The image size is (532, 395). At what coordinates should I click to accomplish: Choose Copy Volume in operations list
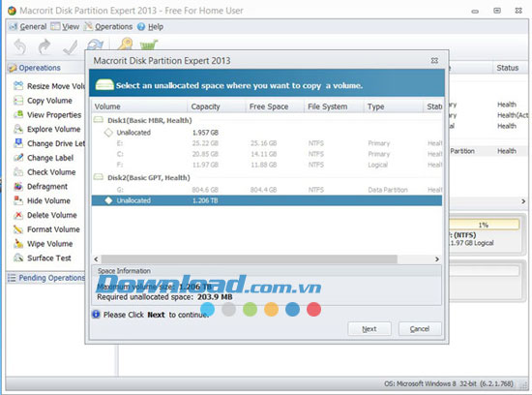[x=43, y=101]
